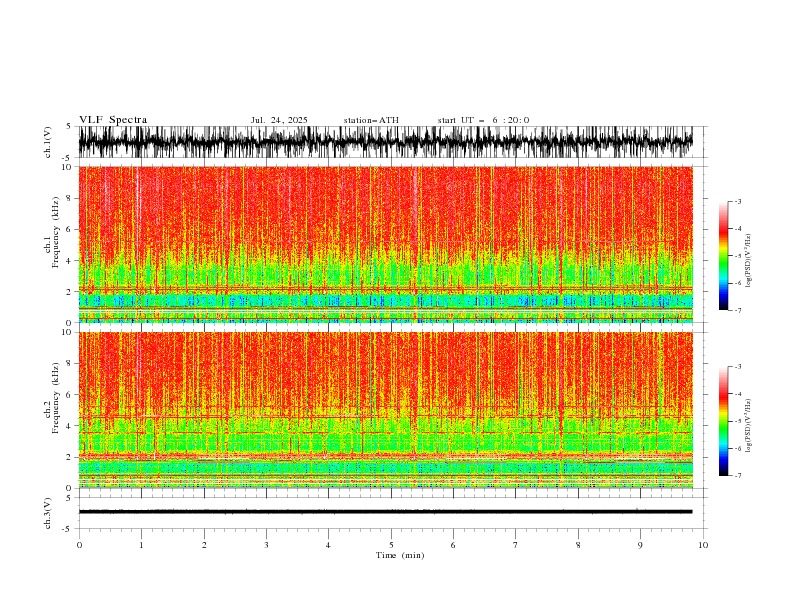The width and height of the screenshot is (792, 612).
Task: Click the "9" tick on the Time axis
Action: 640,545
